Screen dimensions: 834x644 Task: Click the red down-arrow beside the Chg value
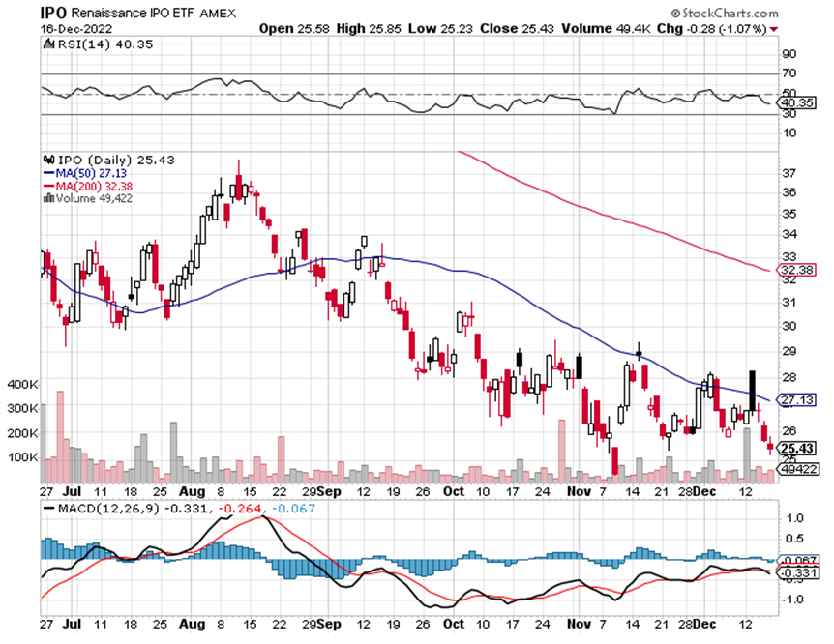[773, 30]
